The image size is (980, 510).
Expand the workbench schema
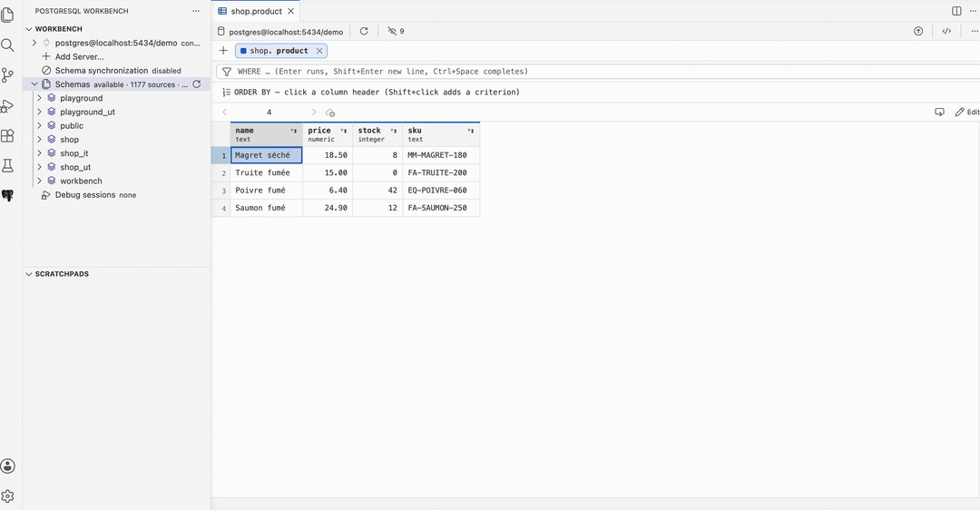tap(39, 181)
